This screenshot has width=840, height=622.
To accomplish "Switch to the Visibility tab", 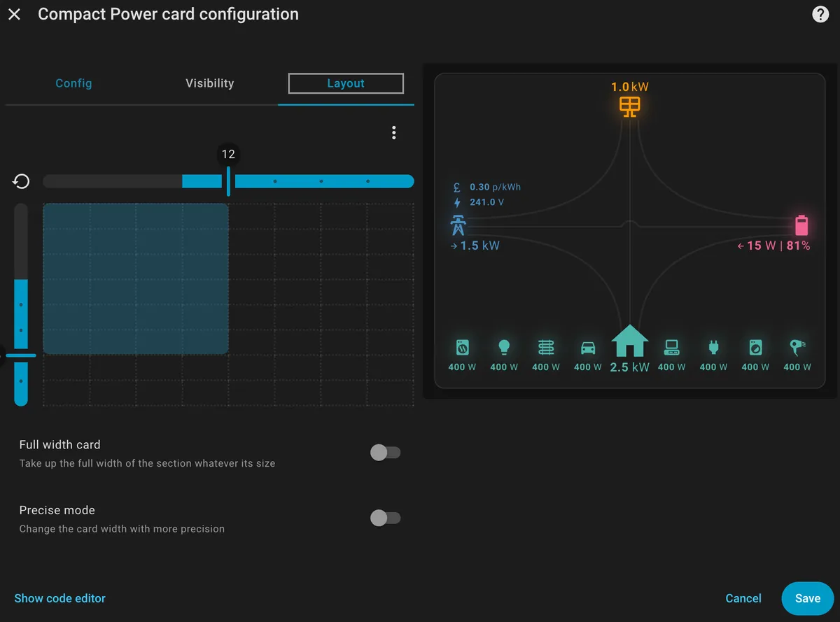I will pyautogui.click(x=210, y=83).
